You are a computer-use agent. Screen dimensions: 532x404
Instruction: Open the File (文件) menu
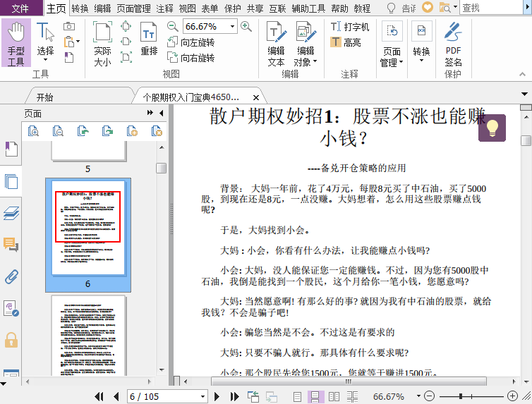click(21, 8)
